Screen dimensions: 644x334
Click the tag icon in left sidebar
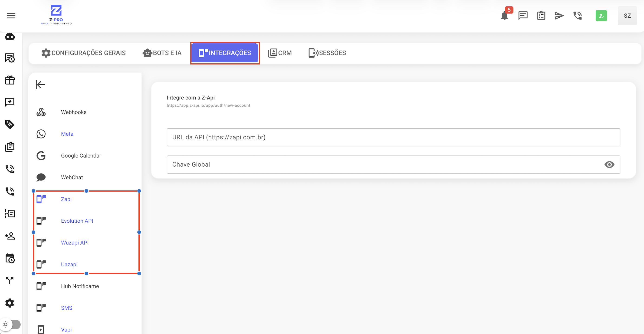[10, 124]
